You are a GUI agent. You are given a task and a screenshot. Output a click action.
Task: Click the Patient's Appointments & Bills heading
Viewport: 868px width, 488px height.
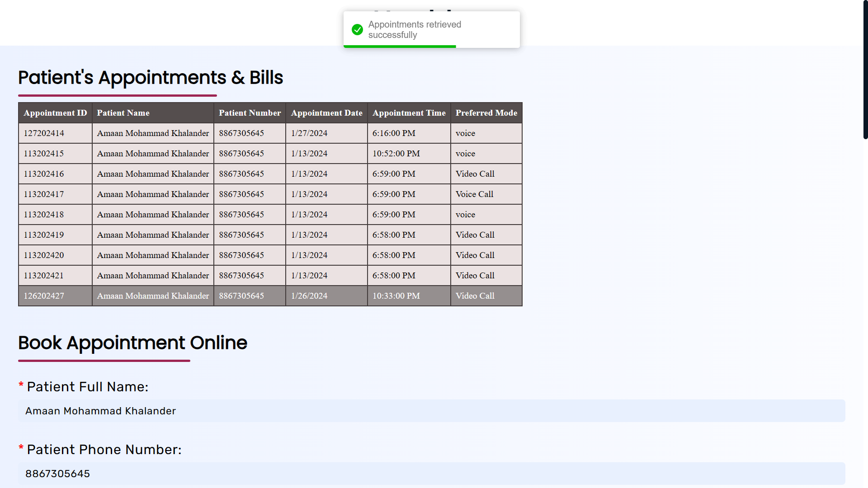(x=151, y=78)
